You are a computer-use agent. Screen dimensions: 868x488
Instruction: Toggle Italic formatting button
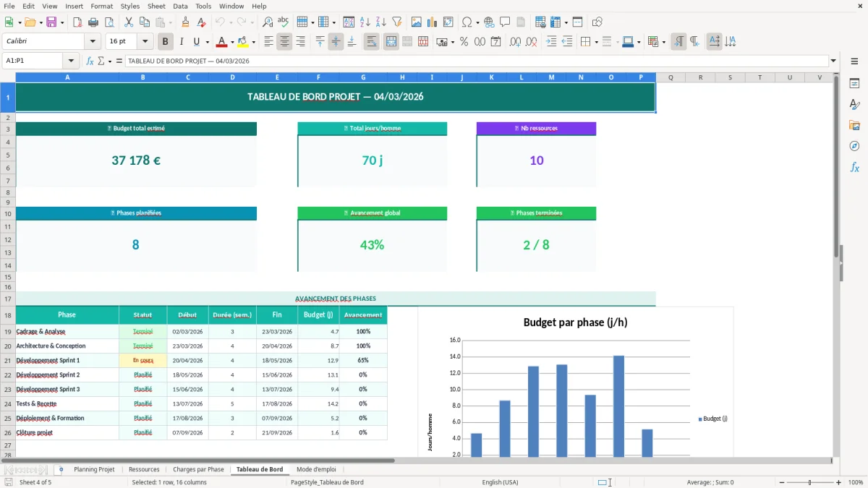coord(182,42)
